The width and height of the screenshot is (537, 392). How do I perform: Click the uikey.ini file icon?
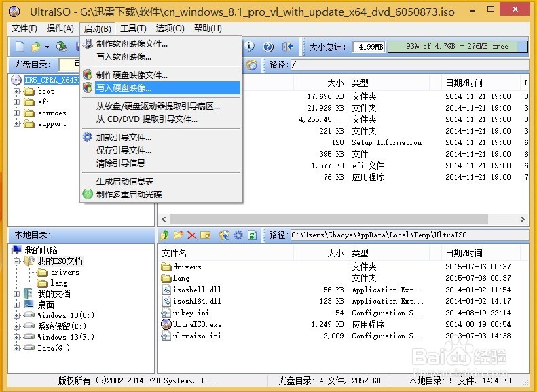[166, 313]
